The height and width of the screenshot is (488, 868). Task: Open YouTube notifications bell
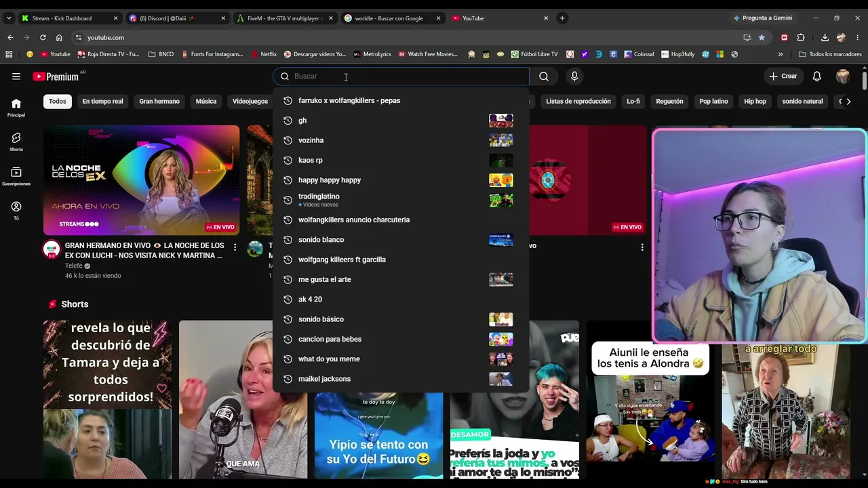(817, 77)
